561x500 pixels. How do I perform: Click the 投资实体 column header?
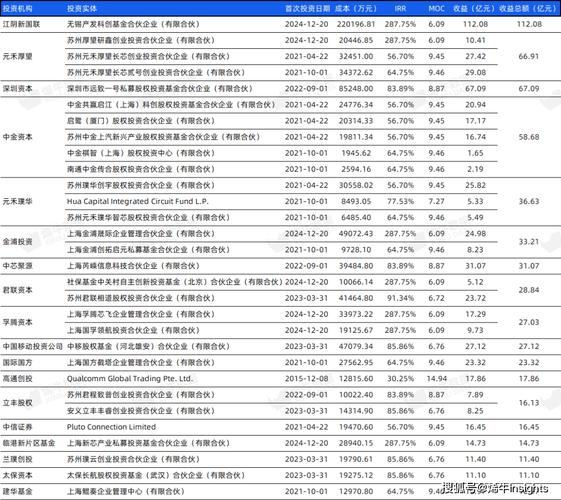(82, 8)
